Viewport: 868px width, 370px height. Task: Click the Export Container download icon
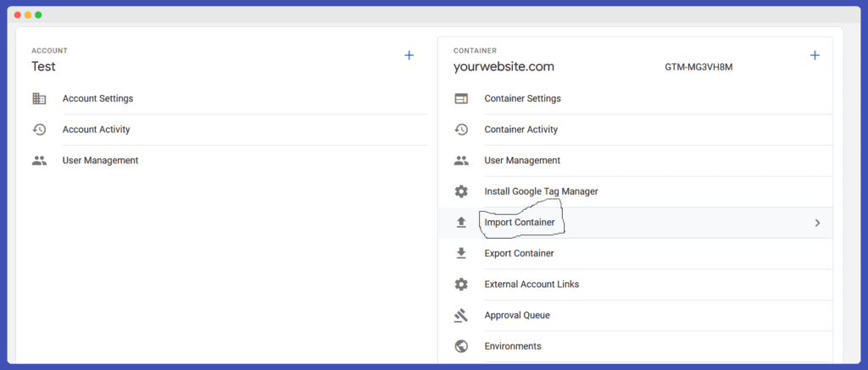tap(461, 253)
